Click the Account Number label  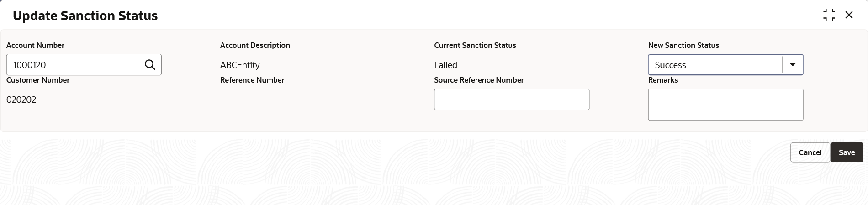(35, 45)
